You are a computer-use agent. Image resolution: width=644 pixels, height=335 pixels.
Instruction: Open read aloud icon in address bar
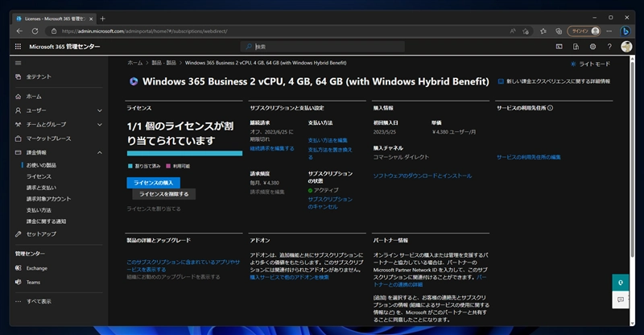tap(513, 31)
